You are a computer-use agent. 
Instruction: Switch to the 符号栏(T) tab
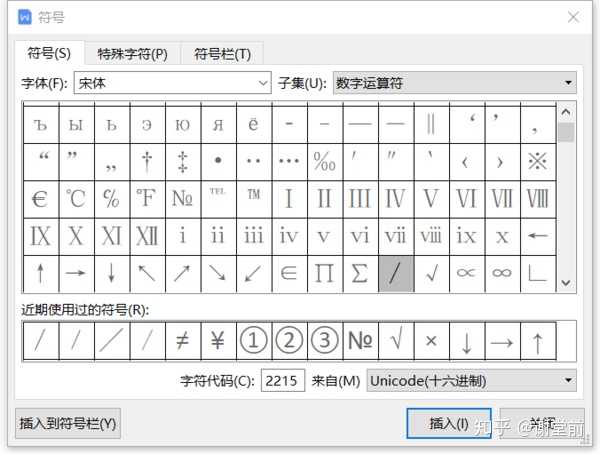click(222, 54)
